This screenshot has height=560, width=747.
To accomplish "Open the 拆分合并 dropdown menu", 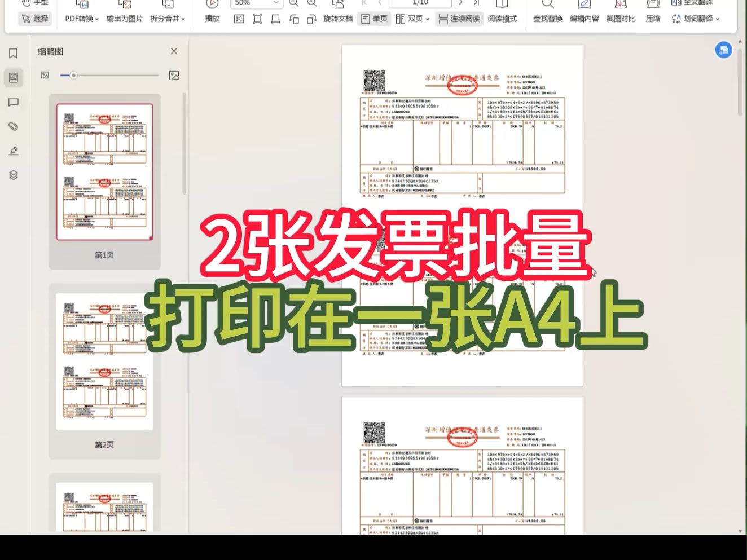I will coord(168,19).
